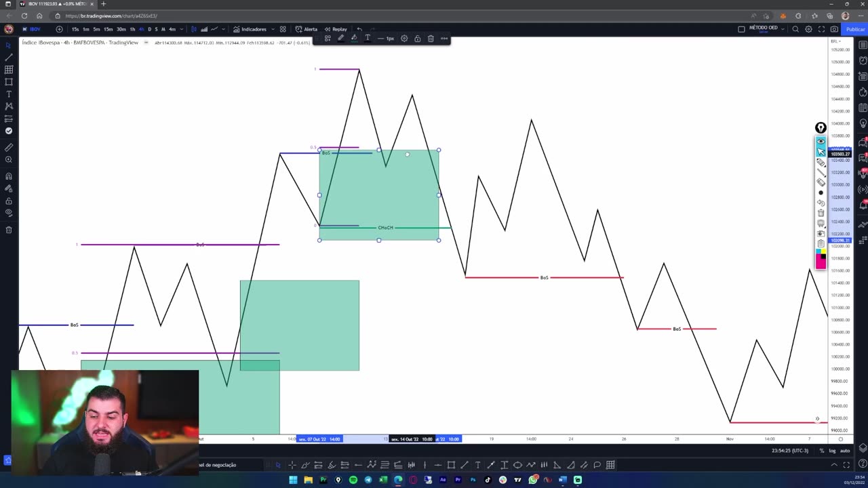Screen dimensions: 868x488
Task: Open drawing templates icon in floating toolbar
Action: coord(328,39)
